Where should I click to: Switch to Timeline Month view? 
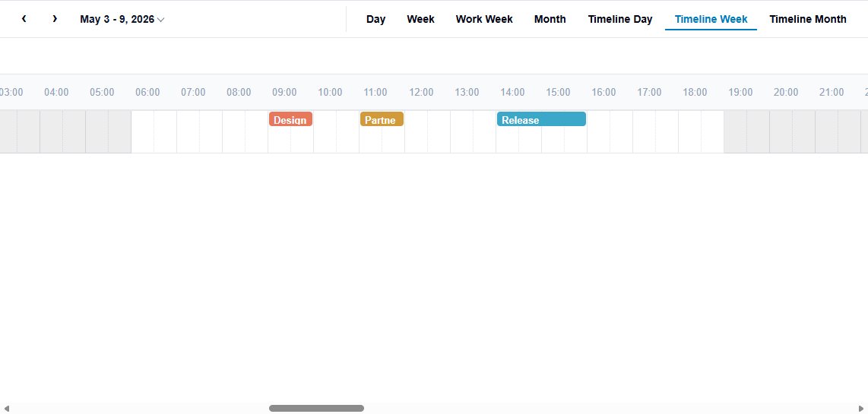[808, 20]
